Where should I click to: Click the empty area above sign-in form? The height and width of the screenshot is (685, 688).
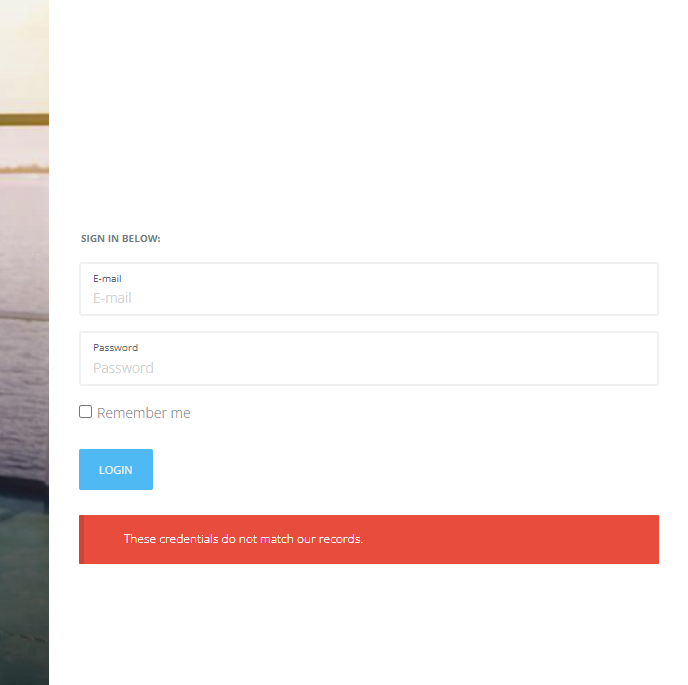pyautogui.click(x=369, y=110)
